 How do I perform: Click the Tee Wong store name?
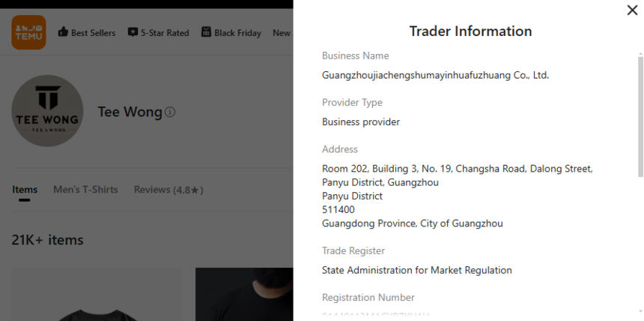130,112
